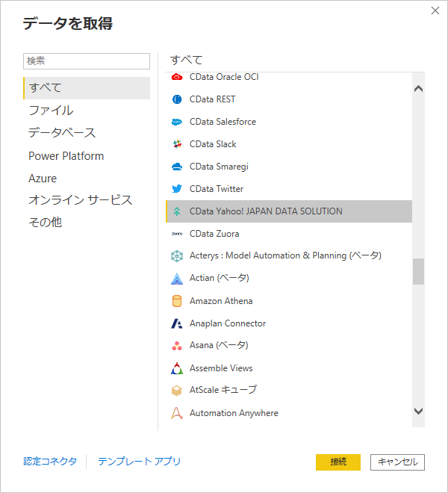Screen dimensions: 448x493
Task: Select CData REST text
Action: coord(212,99)
